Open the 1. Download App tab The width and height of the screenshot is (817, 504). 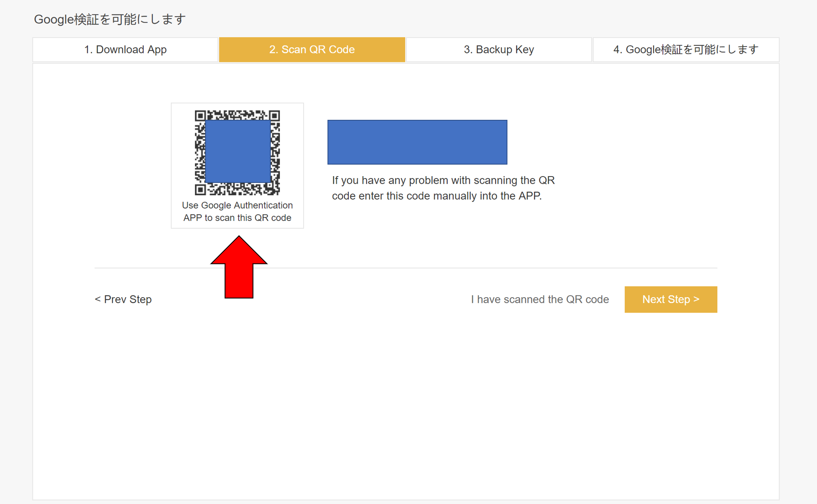[125, 49]
